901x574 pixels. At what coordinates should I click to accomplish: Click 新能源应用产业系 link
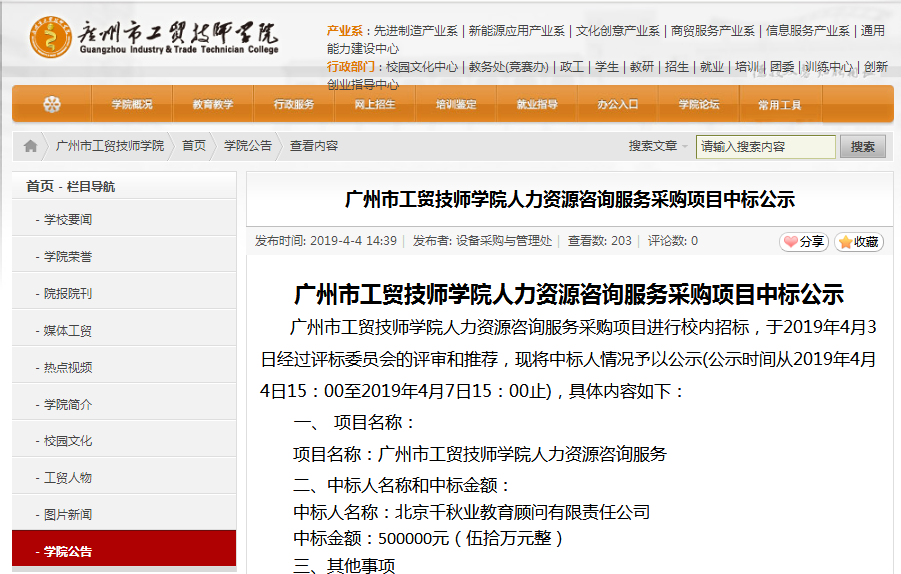(517, 30)
